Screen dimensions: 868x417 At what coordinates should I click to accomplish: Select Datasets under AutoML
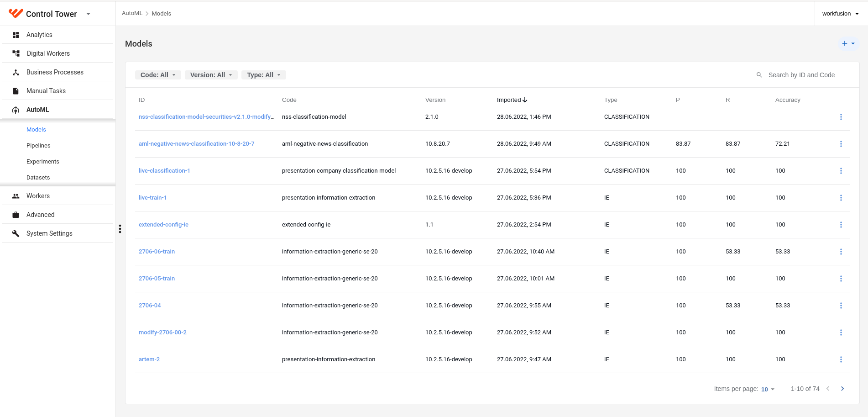pyautogui.click(x=38, y=178)
